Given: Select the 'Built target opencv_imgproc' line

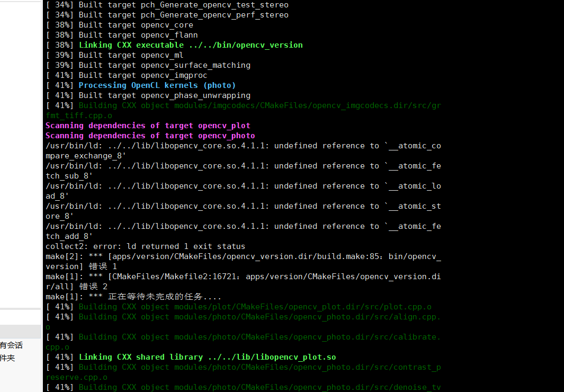Looking at the screenshot, I should click(x=126, y=76).
